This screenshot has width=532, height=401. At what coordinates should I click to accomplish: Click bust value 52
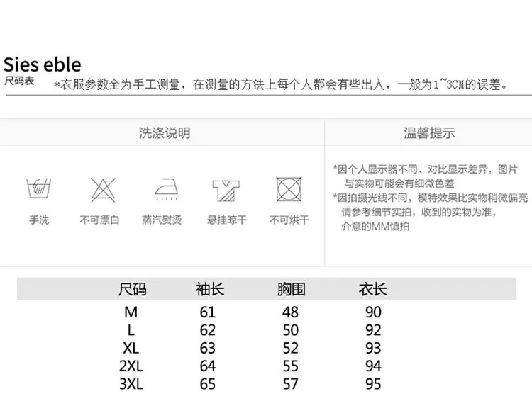[290, 348]
